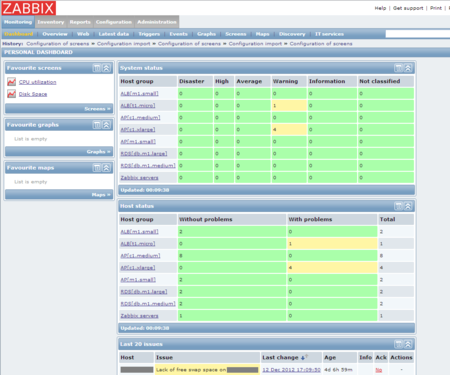Click the Graphs » footer link
450x375 pixels.
[x=99, y=152]
